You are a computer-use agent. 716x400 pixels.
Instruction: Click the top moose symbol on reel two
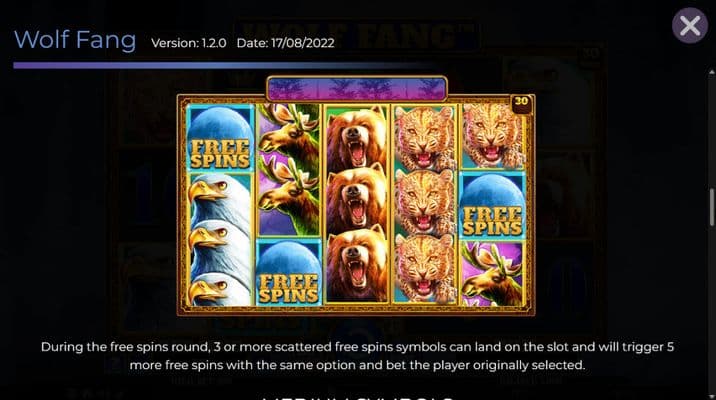(x=289, y=132)
